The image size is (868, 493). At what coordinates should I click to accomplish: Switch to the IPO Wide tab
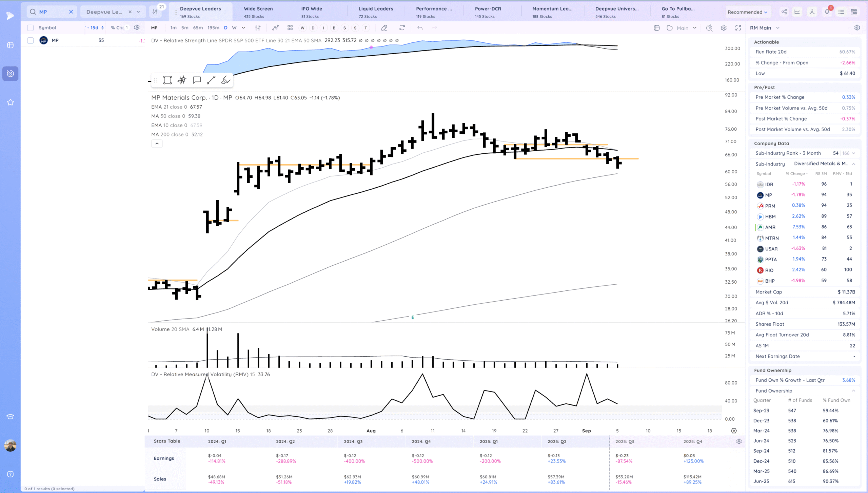tap(312, 12)
